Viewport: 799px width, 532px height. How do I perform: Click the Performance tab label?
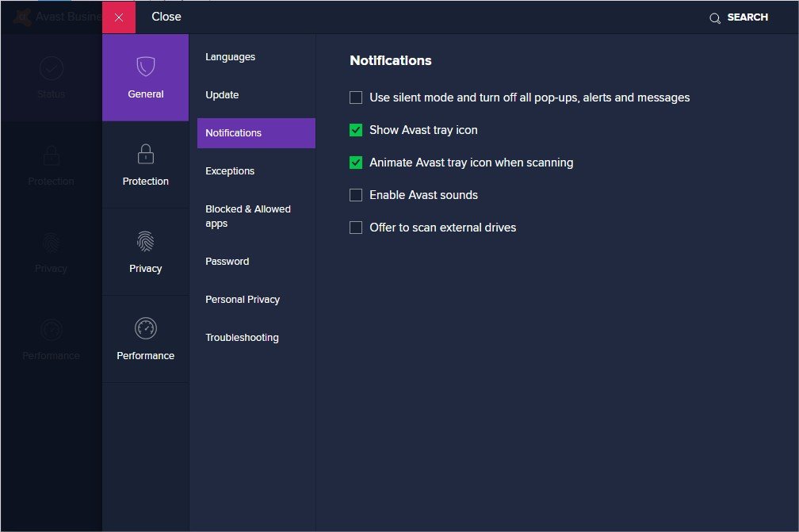coord(146,356)
